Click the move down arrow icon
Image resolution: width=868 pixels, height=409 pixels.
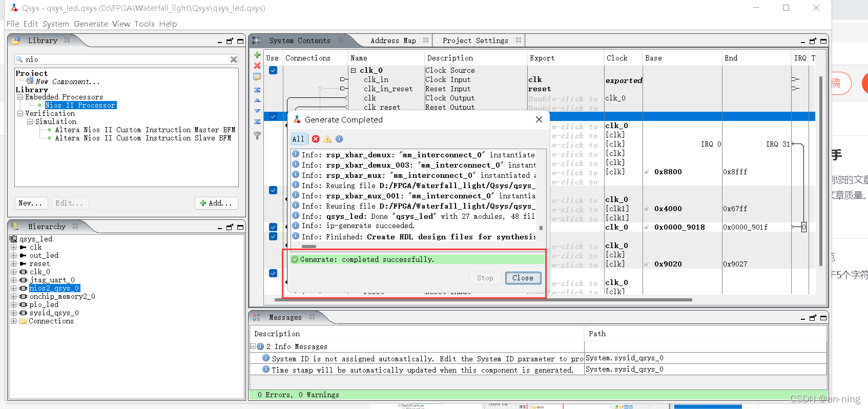pos(257,111)
